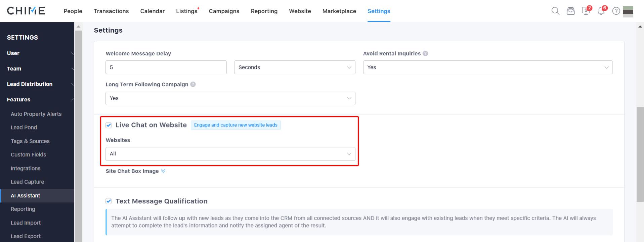The height and width of the screenshot is (242, 644).
Task: Open the monitor icon showing badge 2
Action: 586,10
